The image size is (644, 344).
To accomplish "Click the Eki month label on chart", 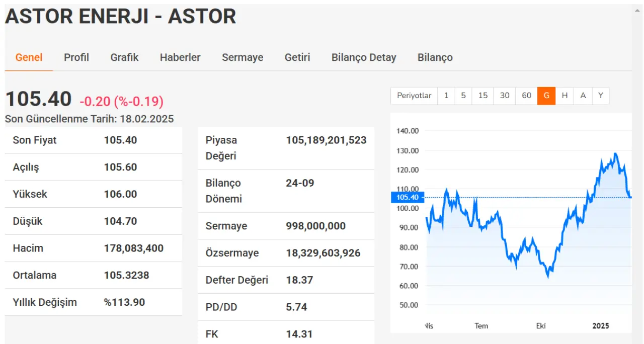I will coord(541,326).
